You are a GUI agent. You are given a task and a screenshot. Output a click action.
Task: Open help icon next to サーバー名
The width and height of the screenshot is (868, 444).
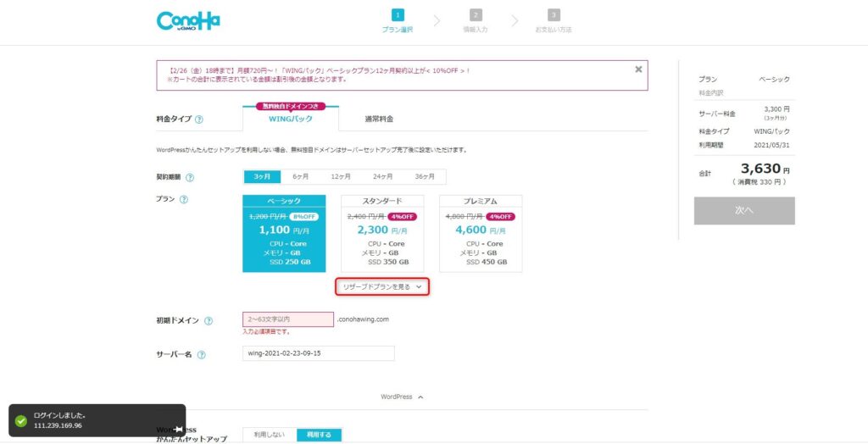tap(202, 355)
